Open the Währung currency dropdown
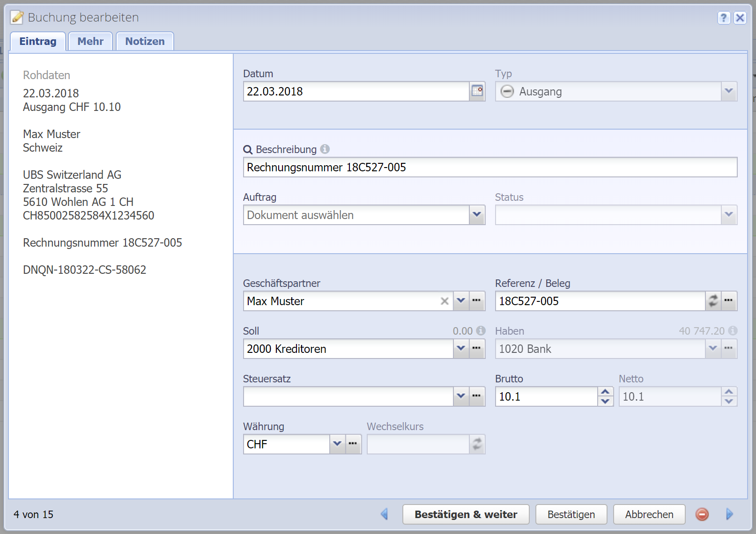 click(x=337, y=444)
